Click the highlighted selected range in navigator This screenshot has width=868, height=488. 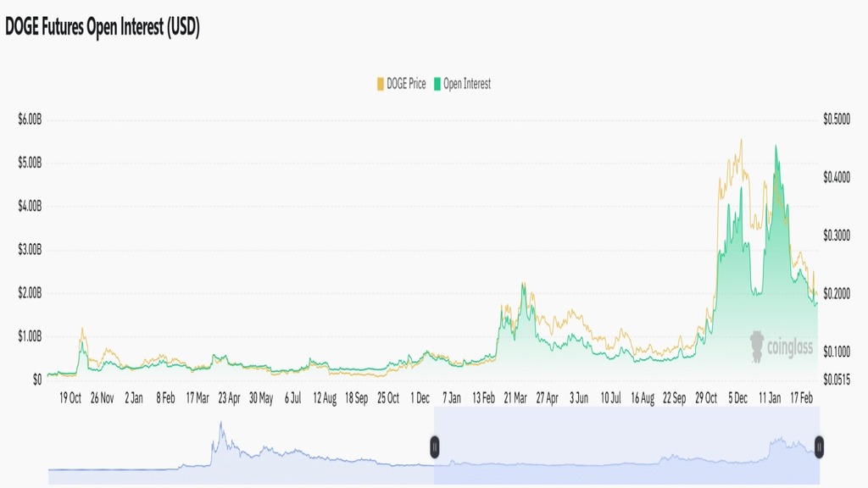tap(626, 446)
